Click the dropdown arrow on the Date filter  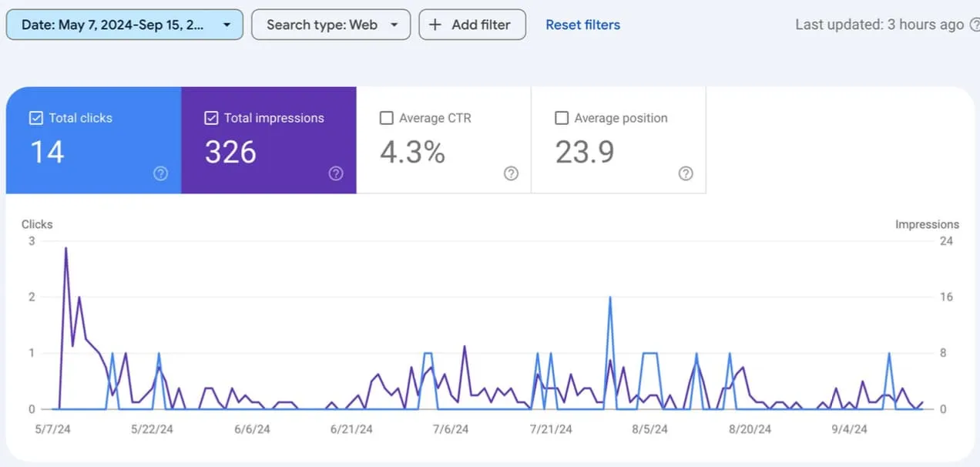[x=227, y=24]
